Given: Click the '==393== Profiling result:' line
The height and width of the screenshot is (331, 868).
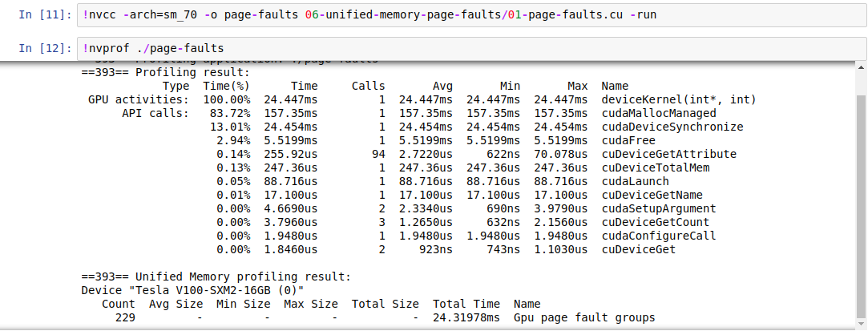Looking at the screenshot, I should click(166, 73).
